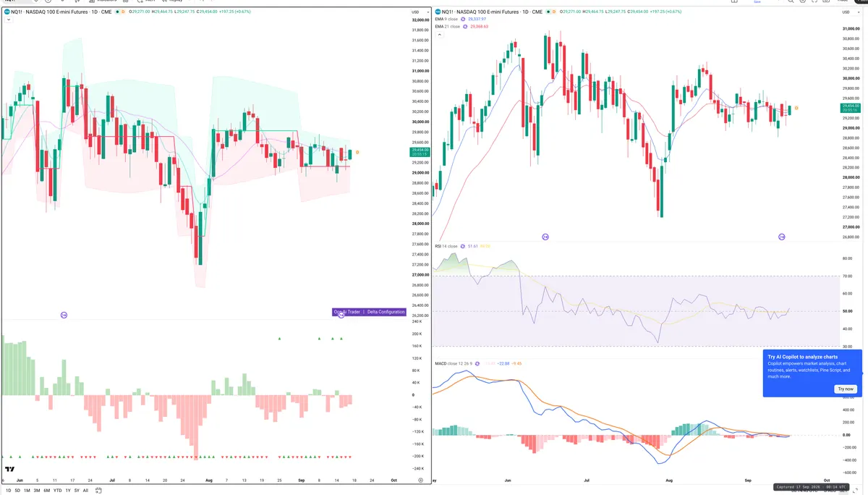
Task: Select the 1M time range button
Action: (27, 491)
